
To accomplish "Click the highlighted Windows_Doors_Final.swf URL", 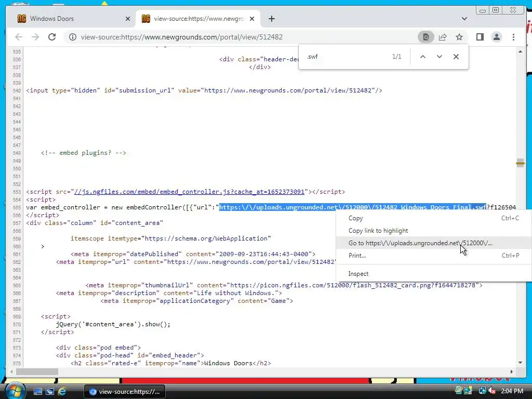I will pyautogui.click(x=353, y=207).
